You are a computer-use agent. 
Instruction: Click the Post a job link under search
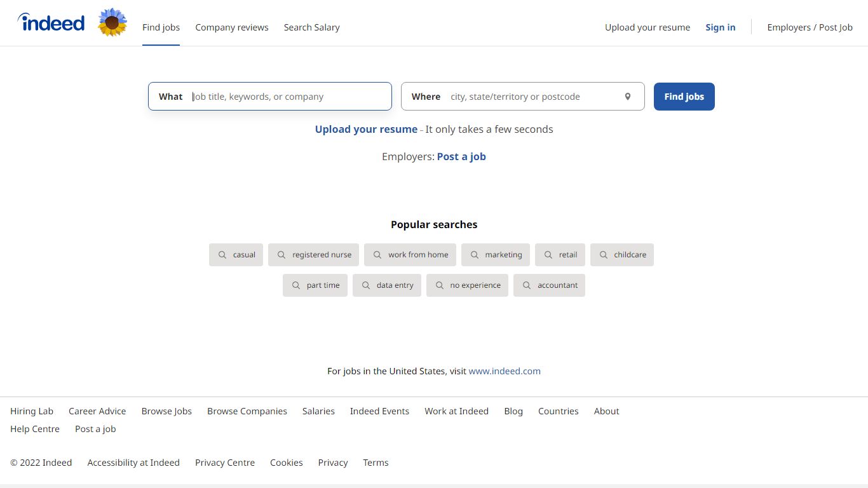(x=461, y=156)
